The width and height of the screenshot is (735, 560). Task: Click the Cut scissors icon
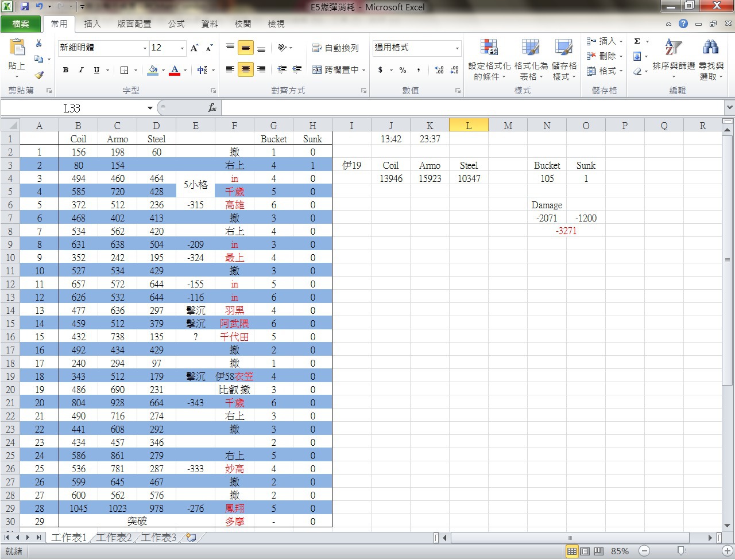point(39,44)
